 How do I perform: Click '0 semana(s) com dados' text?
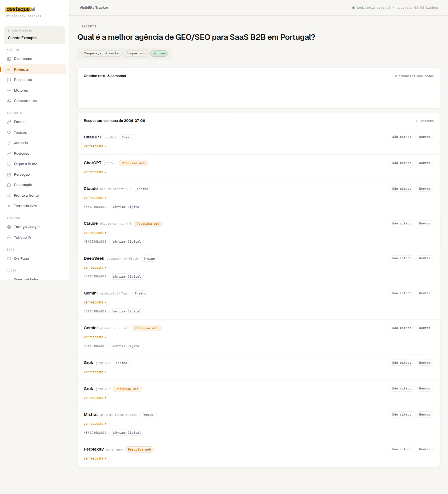pyautogui.click(x=414, y=76)
